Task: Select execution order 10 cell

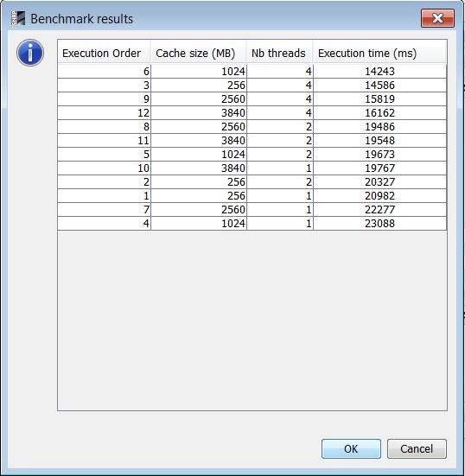Action: [104, 168]
